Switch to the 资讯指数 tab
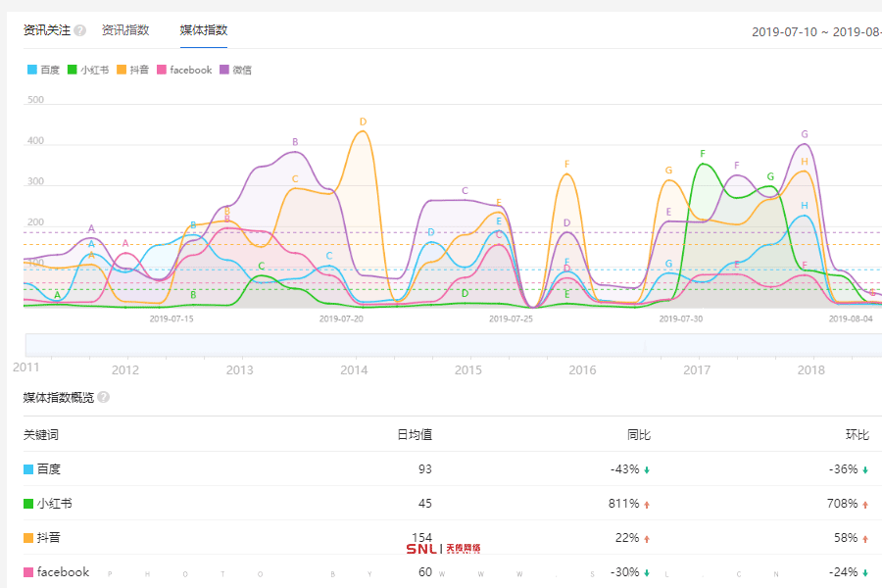Screen dimensions: 882x588 click(125, 30)
